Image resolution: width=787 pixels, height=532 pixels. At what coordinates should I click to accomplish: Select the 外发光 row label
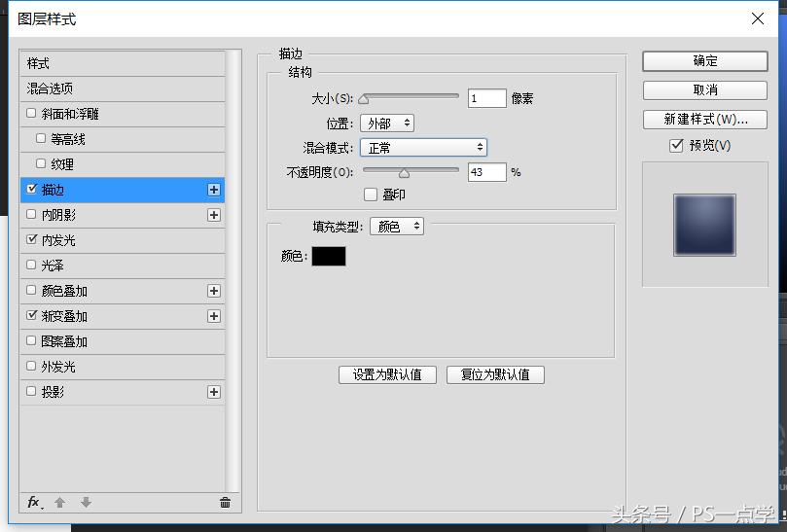pos(58,367)
